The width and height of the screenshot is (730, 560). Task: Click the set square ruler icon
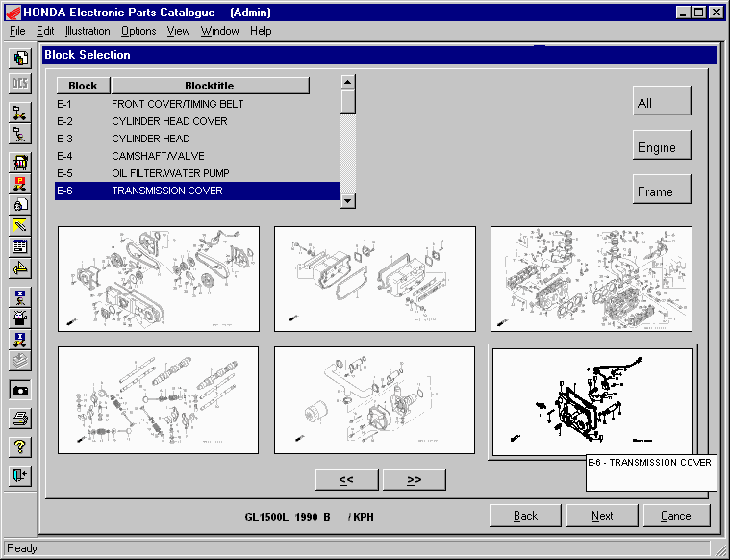(20, 267)
